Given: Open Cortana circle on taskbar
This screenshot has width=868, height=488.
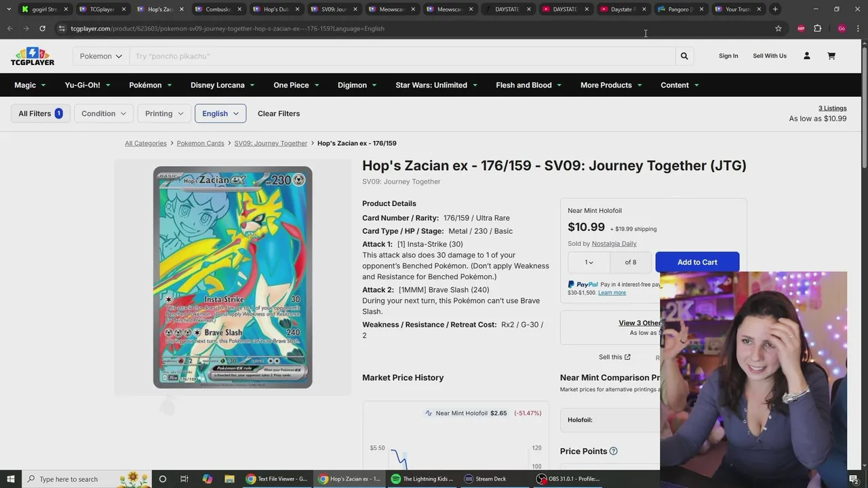Looking at the screenshot, I should 162,479.
